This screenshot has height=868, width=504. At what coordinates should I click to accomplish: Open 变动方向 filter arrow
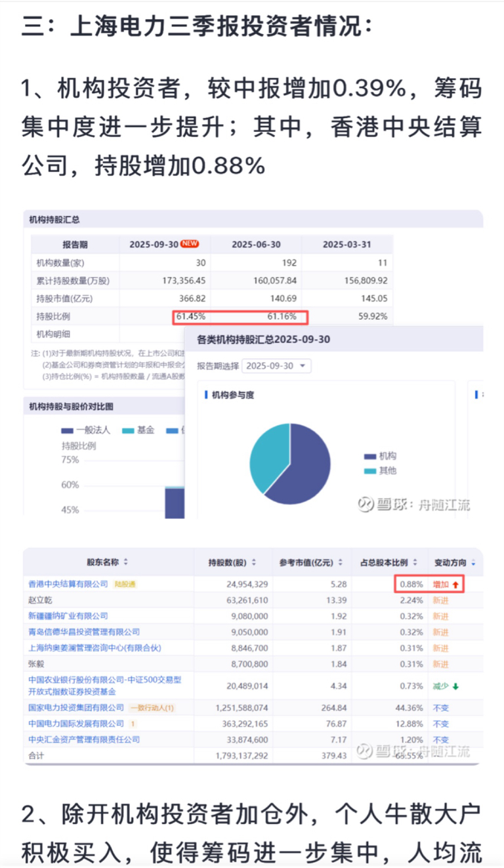click(x=474, y=562)
